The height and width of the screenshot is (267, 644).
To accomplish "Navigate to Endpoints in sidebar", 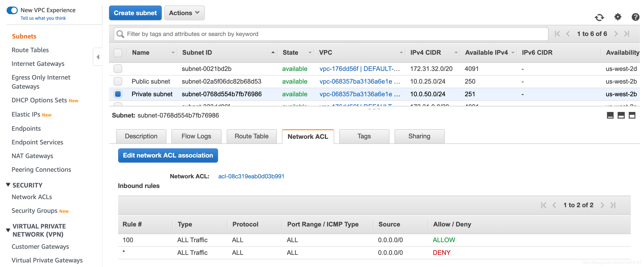I will [x=26, y=128].
